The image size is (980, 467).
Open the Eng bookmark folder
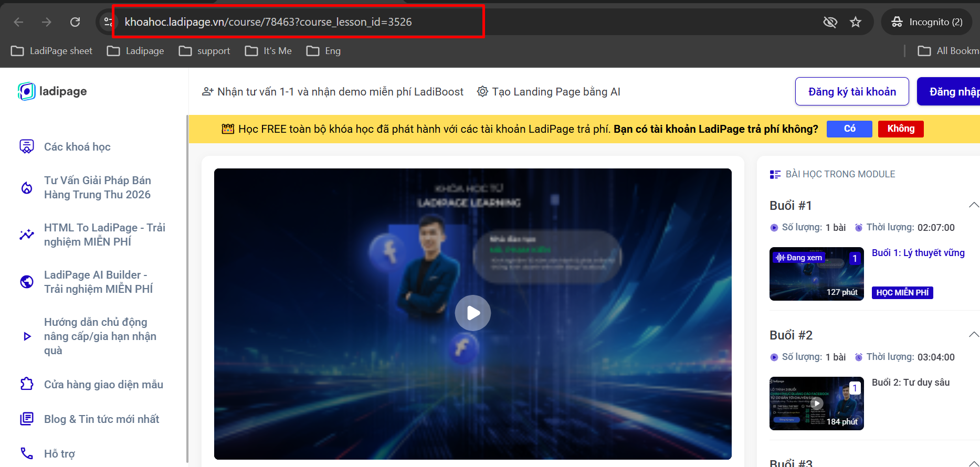[x=323, y=51]
